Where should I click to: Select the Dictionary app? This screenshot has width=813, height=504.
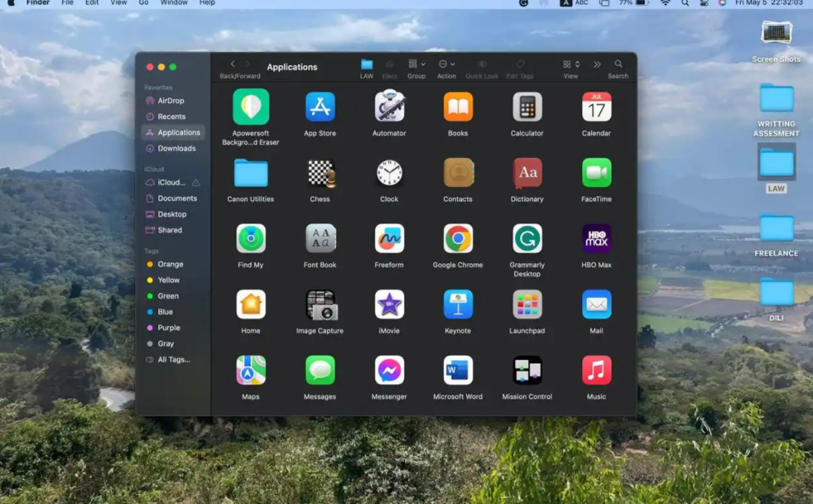tap(527, 172)
